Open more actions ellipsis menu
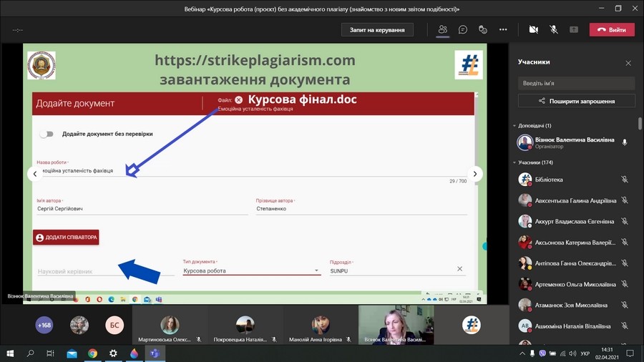This screenshot has width=644, height=362. (x=503, y=29)
